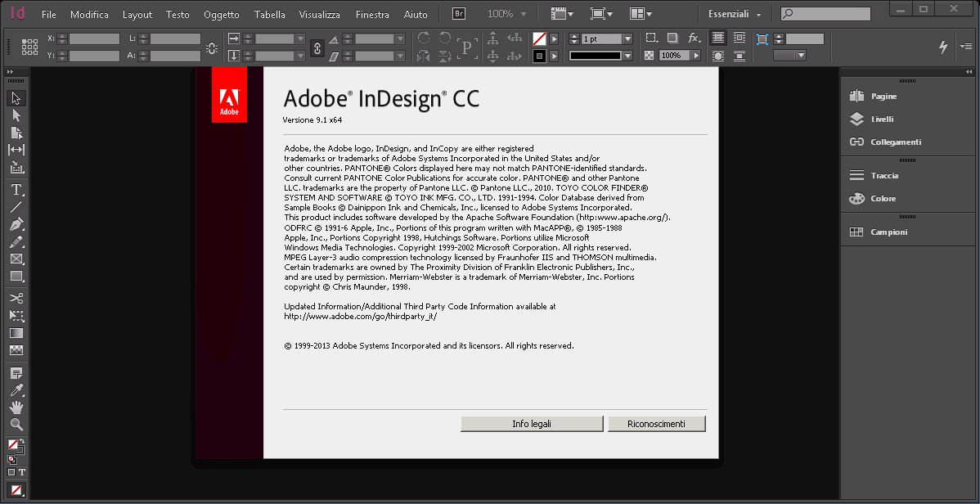Enable wrap around object shape
The width and height of the screenshot is (980, 504).
pyautogui.click(x=718, y=56)
